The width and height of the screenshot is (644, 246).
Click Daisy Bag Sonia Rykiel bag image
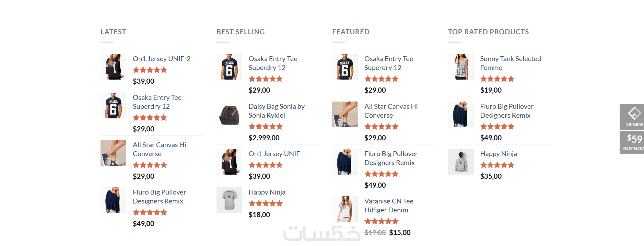229,114
